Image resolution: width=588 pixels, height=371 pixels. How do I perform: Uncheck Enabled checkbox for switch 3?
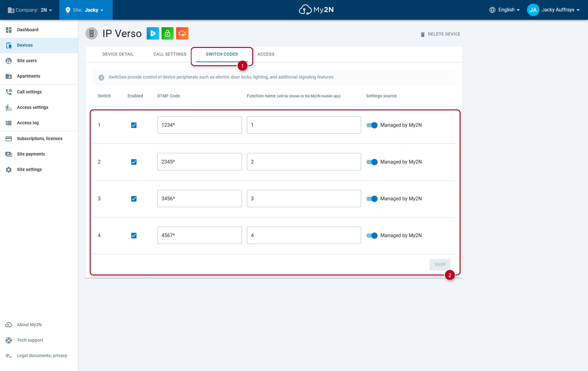click(x=134, y=199)
